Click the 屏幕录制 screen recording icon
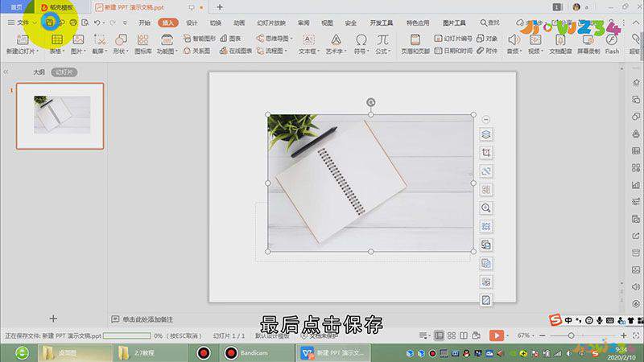Viewport: 644px width, 362px height. [x=588, y=39]
